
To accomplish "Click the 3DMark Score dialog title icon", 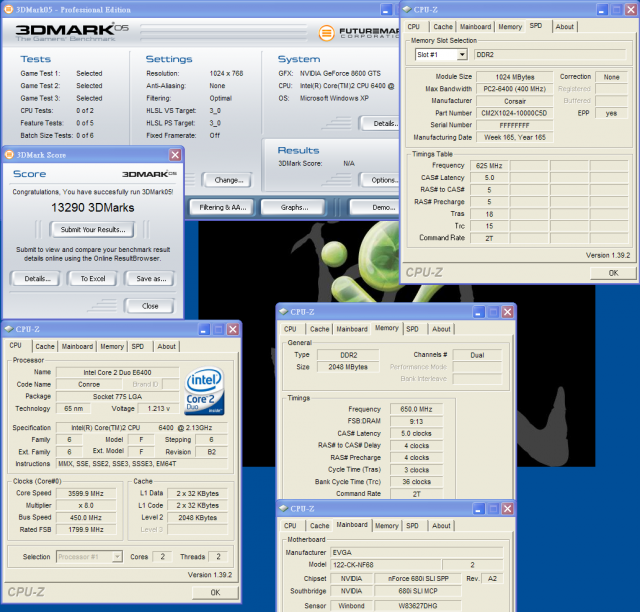I will tap(9, 155).
